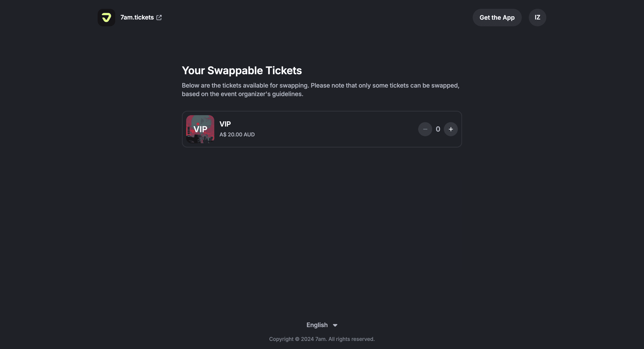
Task: Select the VIP ticket name label
Action: [x=225, y=124]
